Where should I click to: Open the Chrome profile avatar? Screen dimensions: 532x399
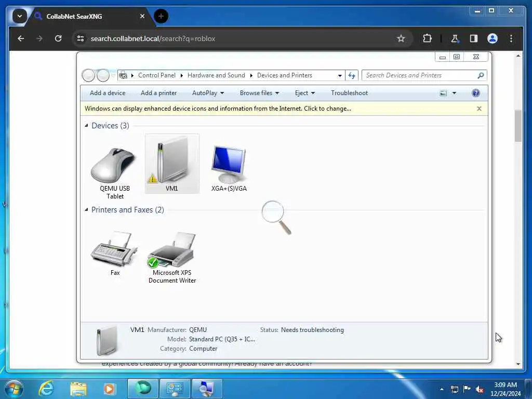[x=493, y=38]
